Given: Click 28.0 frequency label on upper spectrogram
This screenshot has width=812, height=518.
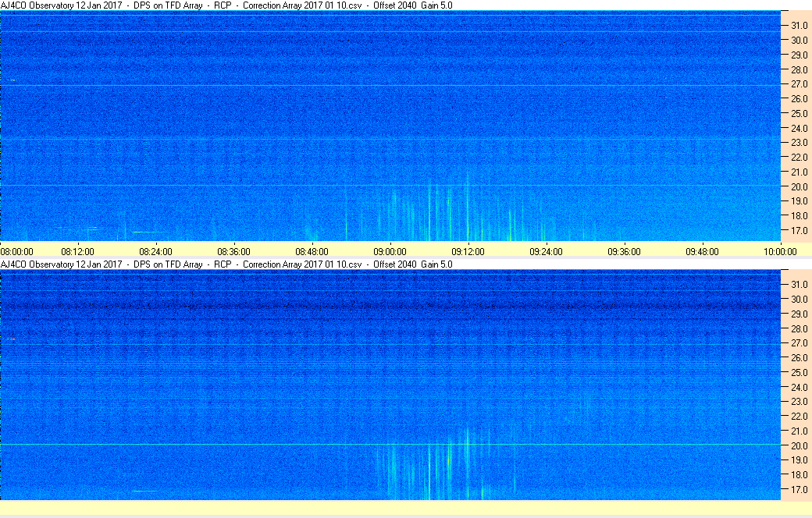Looking at the screenshot, I should coord(799,70).
